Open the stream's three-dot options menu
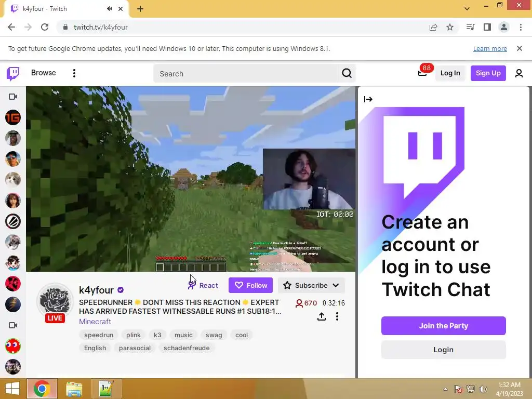532x399 pixels. [337, 316]
